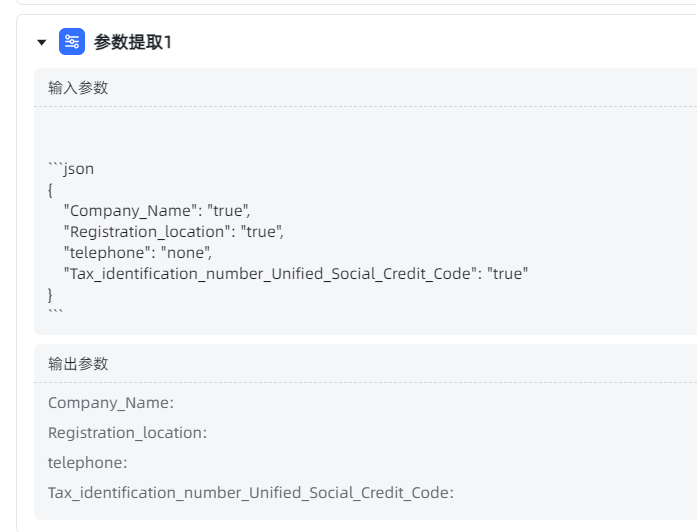Collapse the 参数提取1 section triangle
Screen dimensions: 697x532
coord(41,42)
